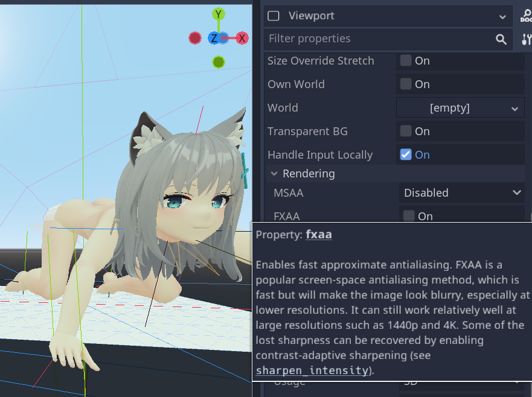
Task: Click the search magnifier in Filter properties
Action: tap(501, 39)
